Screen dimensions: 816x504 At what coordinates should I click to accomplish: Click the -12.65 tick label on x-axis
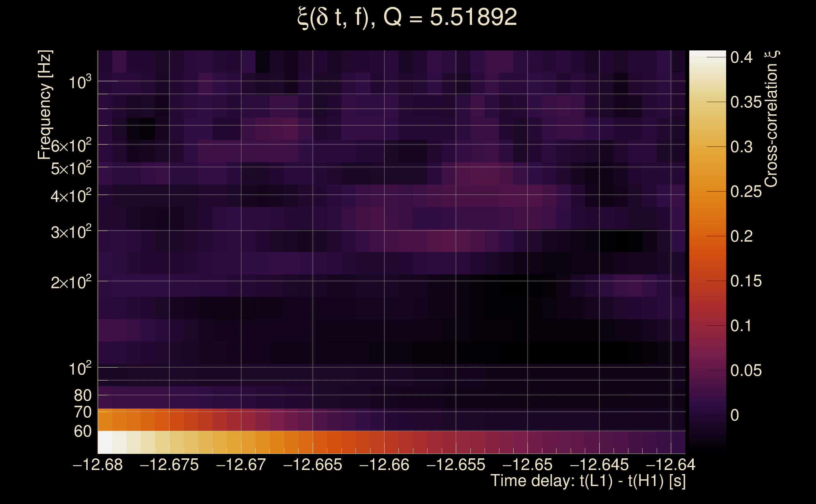coord(527,465)
